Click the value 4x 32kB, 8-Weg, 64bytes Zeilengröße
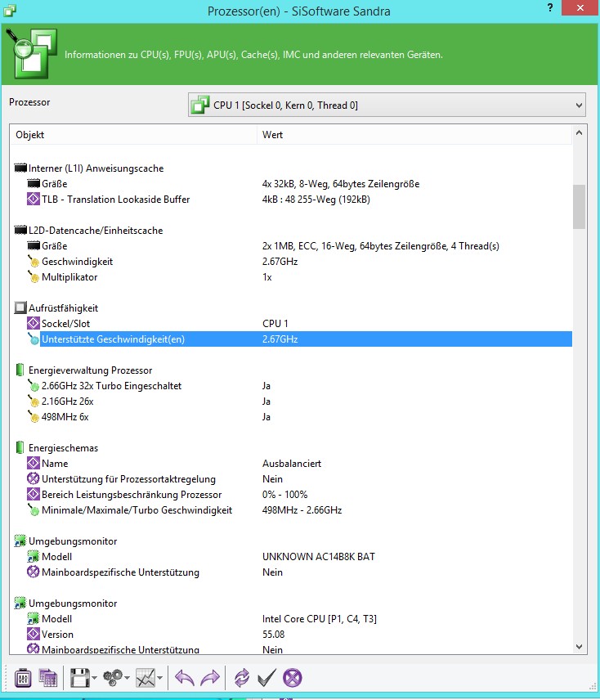 341,184
